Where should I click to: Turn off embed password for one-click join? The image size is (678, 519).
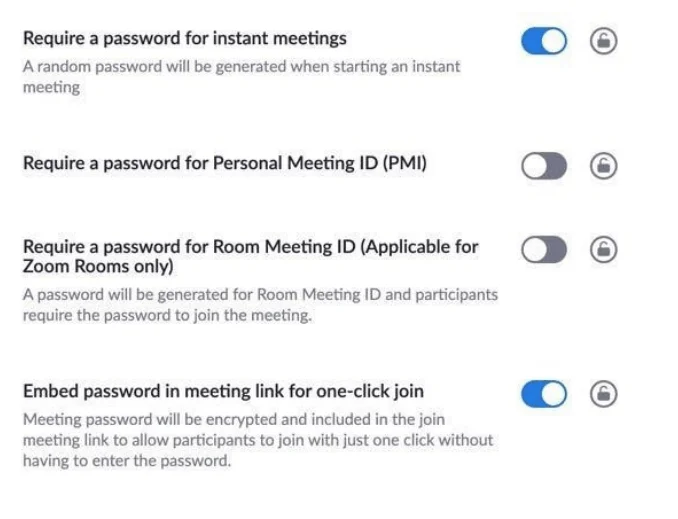click(x=544, y=395)
